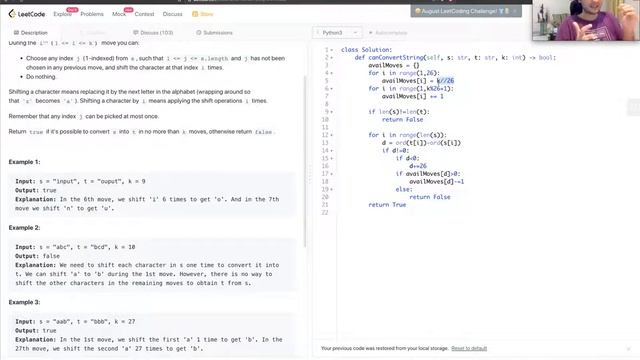Fold the line 12 for-loop block

click(332, 135)
